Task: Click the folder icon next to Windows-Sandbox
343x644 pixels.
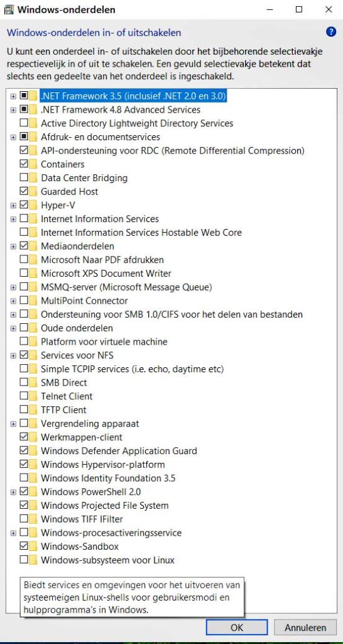Action: click(33, 547)
